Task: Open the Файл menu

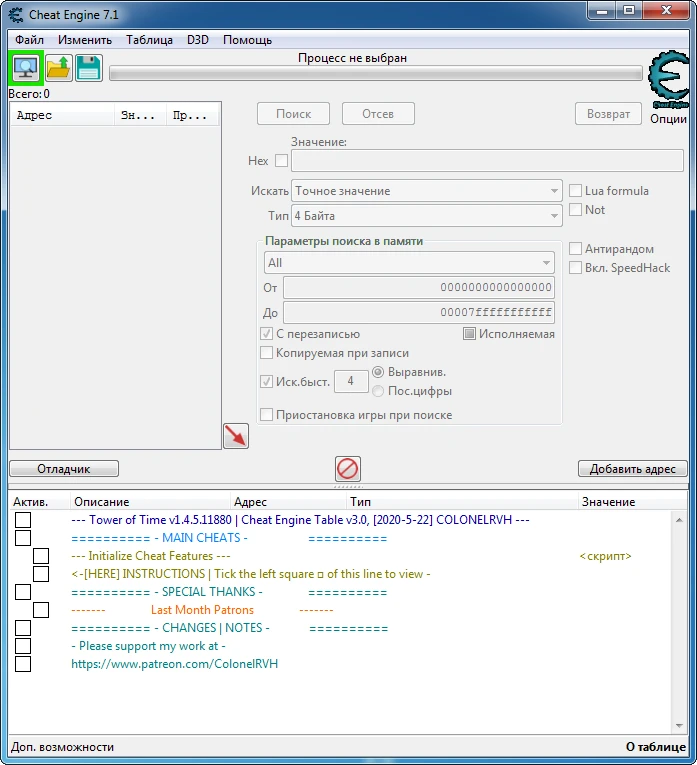Action: (29, 40)
